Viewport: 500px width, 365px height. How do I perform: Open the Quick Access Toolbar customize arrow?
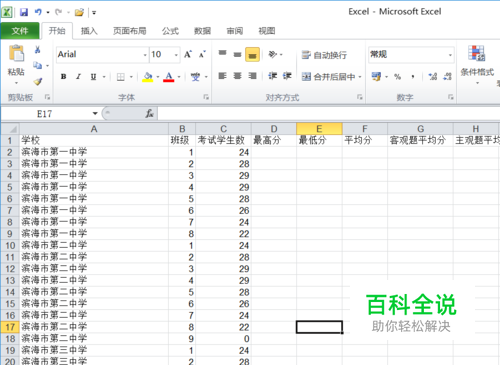94,13
